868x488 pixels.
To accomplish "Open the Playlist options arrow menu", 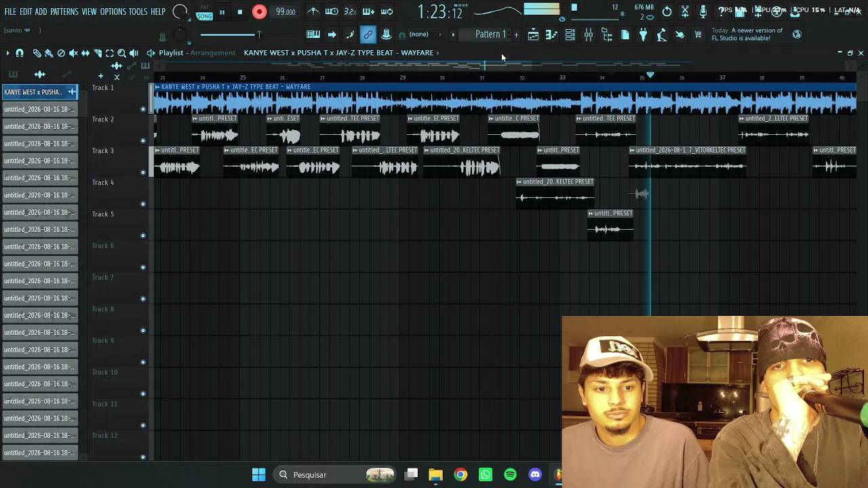I will click(7, 53).
